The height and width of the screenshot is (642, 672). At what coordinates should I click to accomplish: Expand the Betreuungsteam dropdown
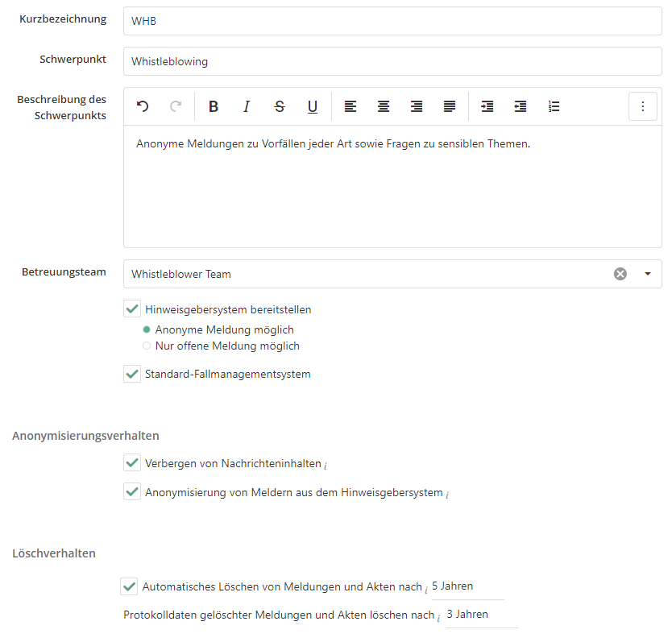pos(648,274)
